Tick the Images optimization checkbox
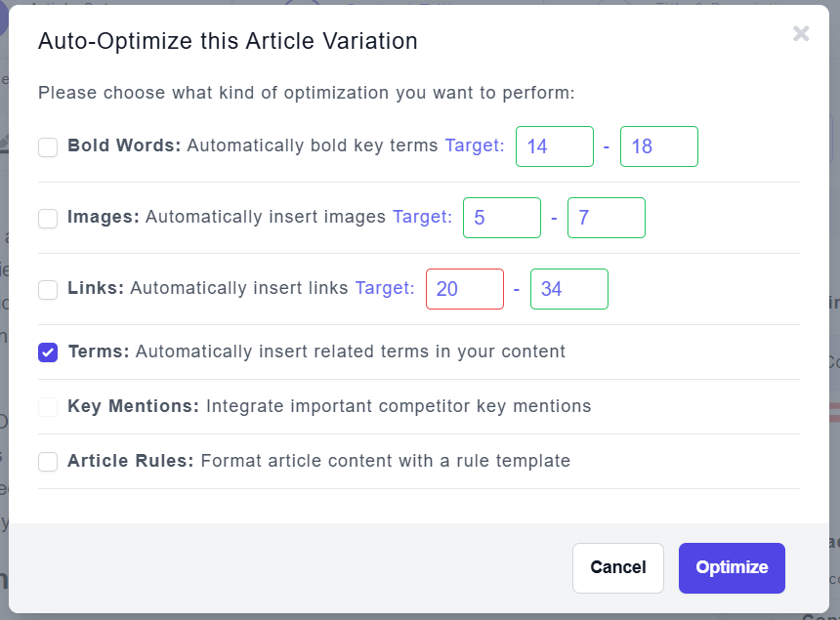The image size is (840, 620). pos(48,219)
